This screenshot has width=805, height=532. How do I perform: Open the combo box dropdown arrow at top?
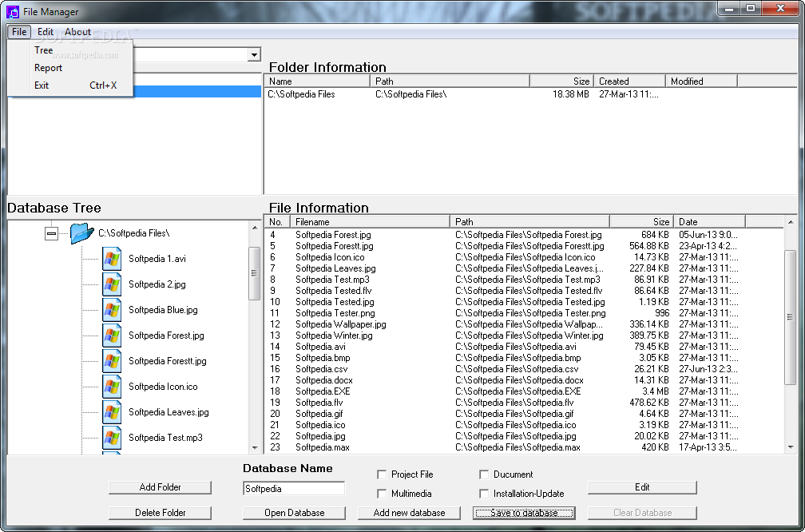[x=254, y=54]
